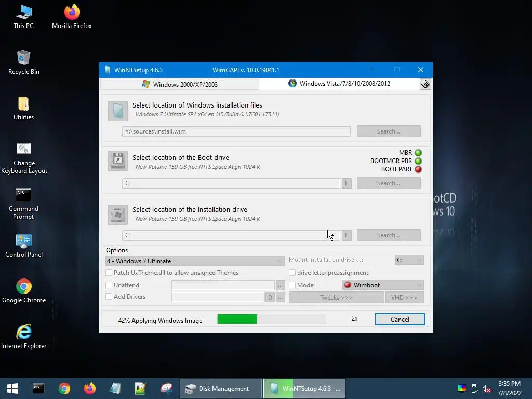
Task: Click the green Applying Windows Image progress bar
Action: point(272,319)
